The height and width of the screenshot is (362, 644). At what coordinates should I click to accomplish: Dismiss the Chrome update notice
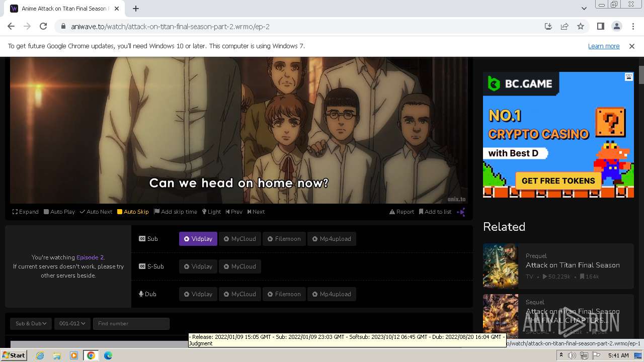[x=632, y=46]
